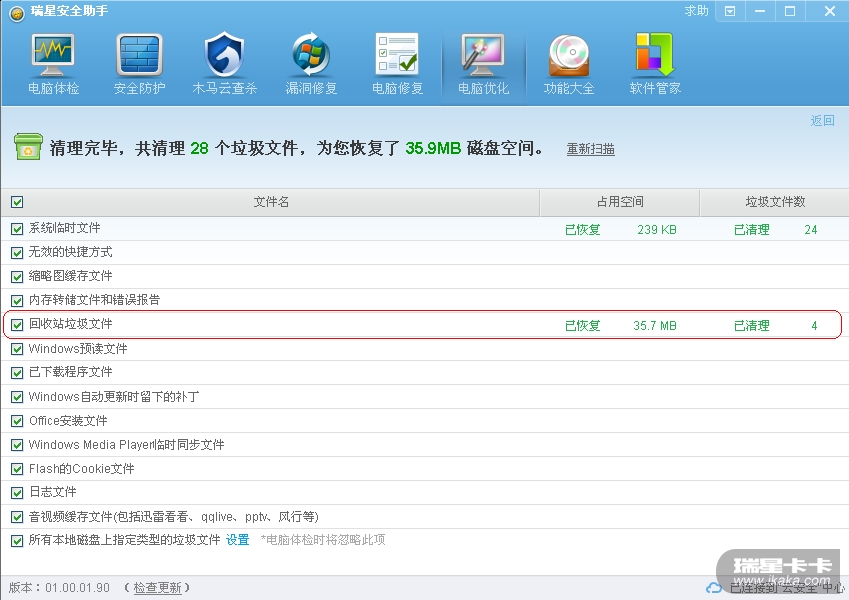Click the 返回 back link
The width and height of the screenshot is (849, 600).
[822, 120]
